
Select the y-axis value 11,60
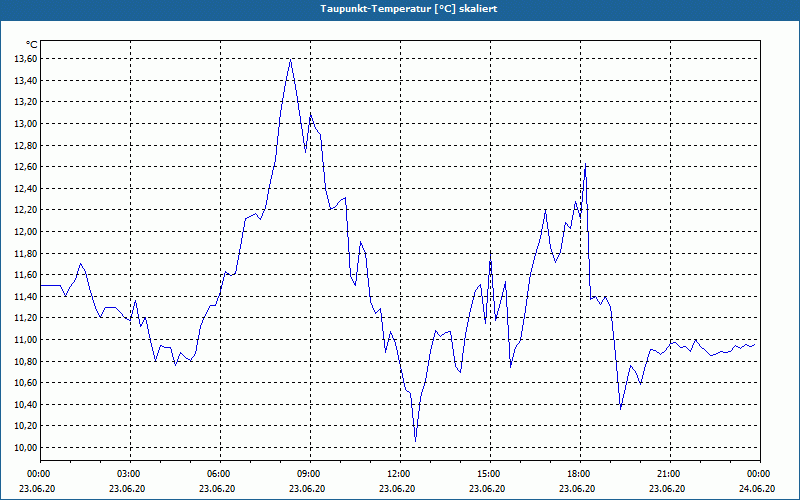[26, 275]
